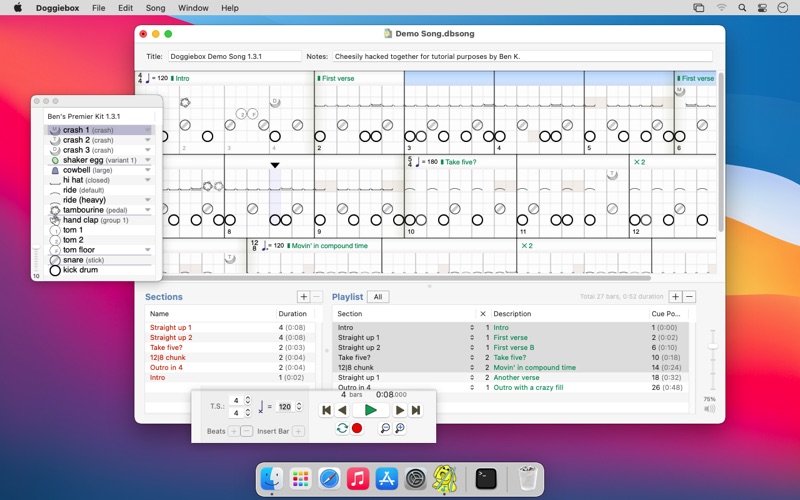Select the crash 2 cymbal icon
The width and height of the screenshot is (800, 500).
point(55,140)
